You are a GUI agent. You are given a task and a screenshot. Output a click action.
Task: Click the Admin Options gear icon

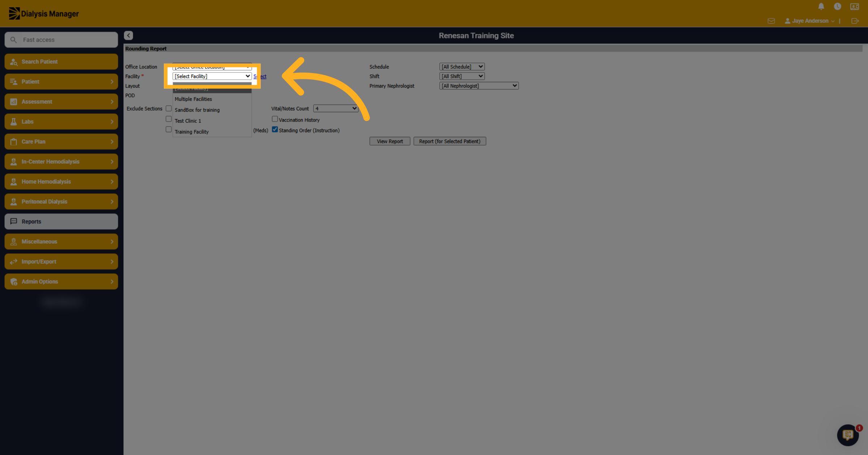pyautogui.click(x=14, y=282)
